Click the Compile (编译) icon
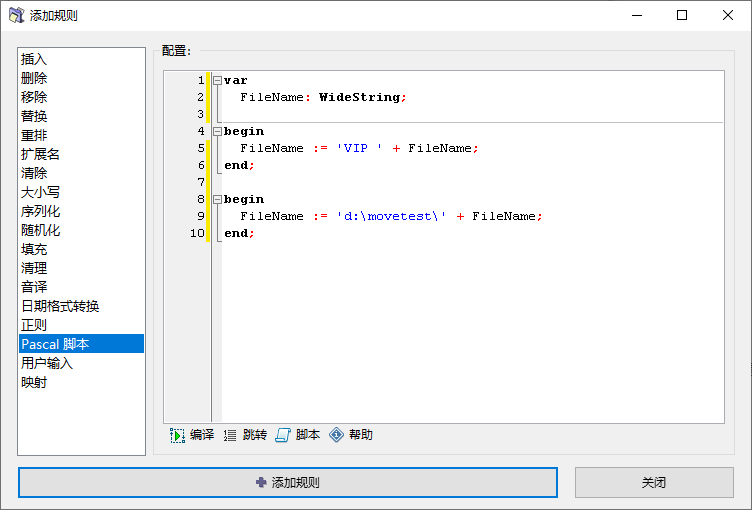Screen dimensions: 752x510 click(177, 435)
